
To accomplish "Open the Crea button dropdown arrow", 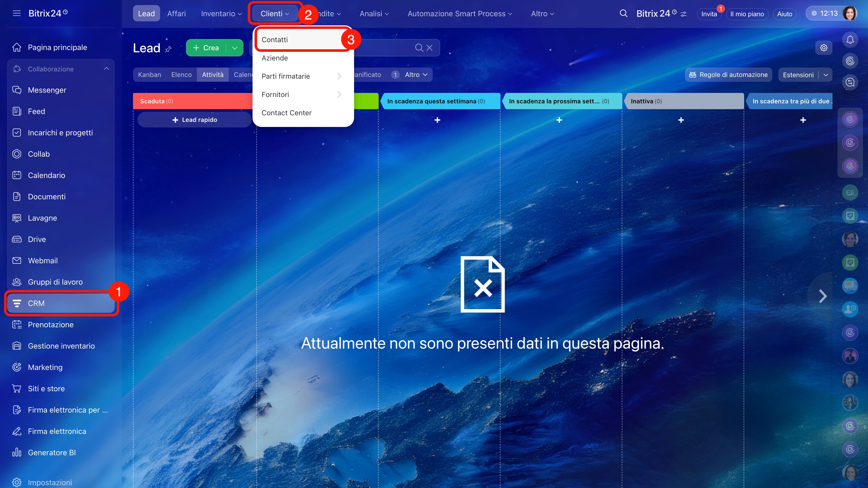I will [x=235, y=48].
